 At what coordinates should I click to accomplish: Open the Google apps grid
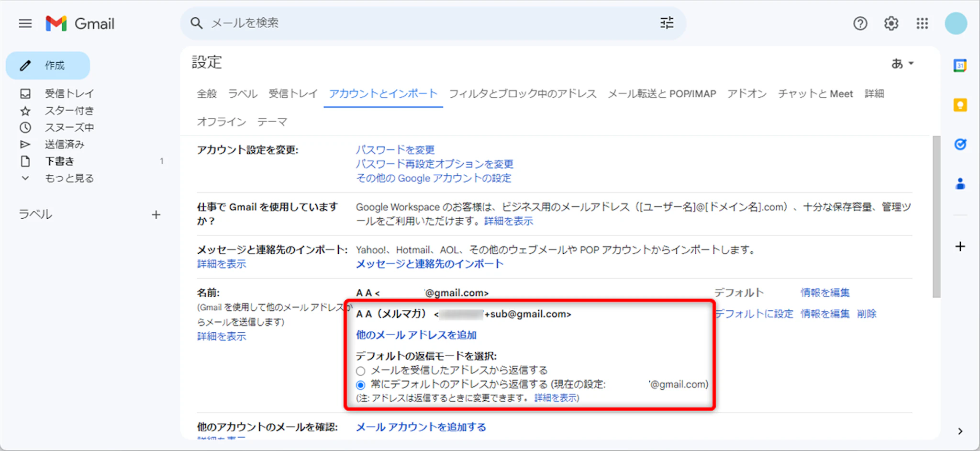click(x=922, y=23)
